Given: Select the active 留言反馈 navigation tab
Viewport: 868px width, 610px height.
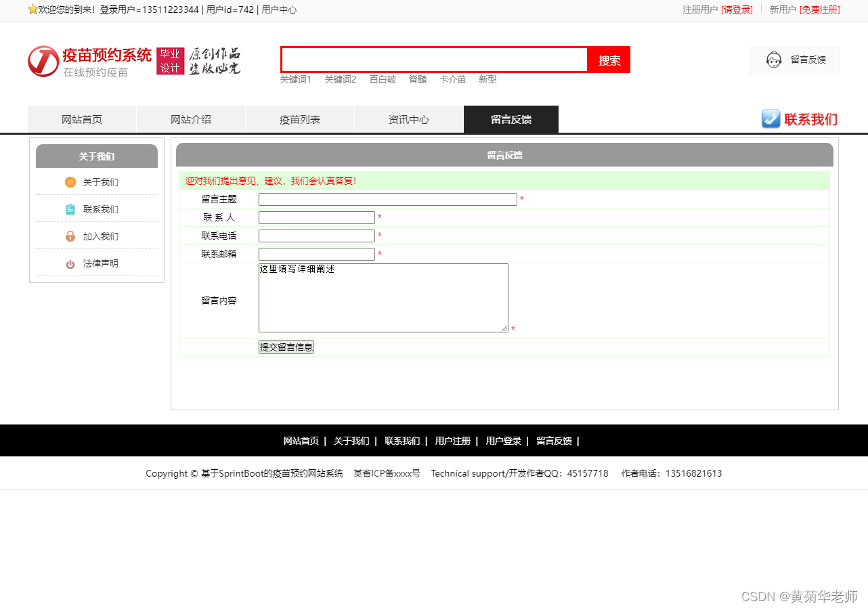Looking at the screenshot, I should tap(511, 119).
